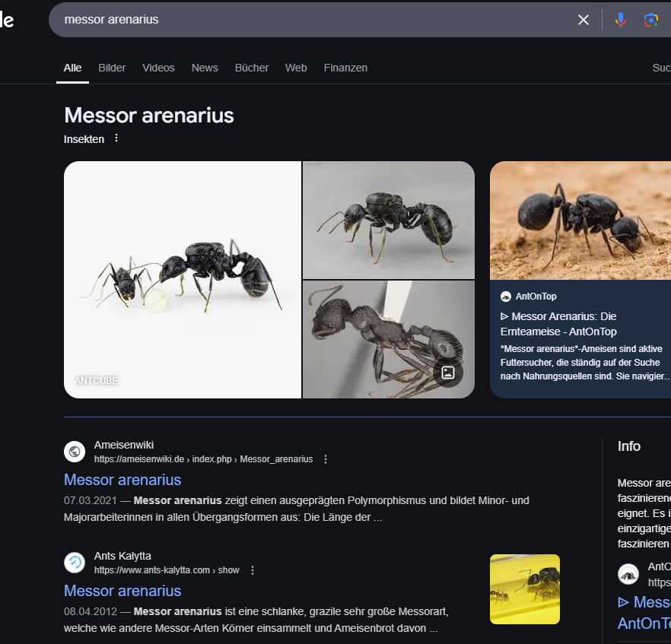This screenshot has width=671, height=644.
Task: Click the AntOnTop logo in image card
Action: coord(506,297)
